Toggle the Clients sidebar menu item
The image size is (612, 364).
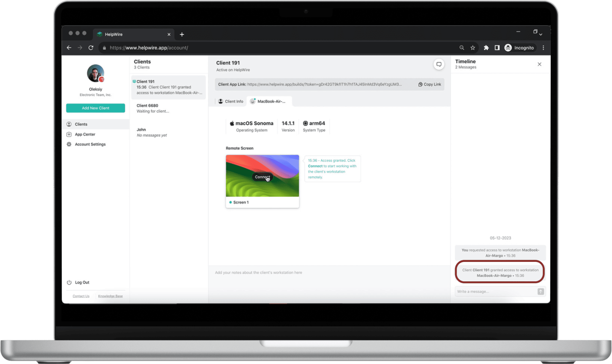pyautogui.click(x=81, y=124)
